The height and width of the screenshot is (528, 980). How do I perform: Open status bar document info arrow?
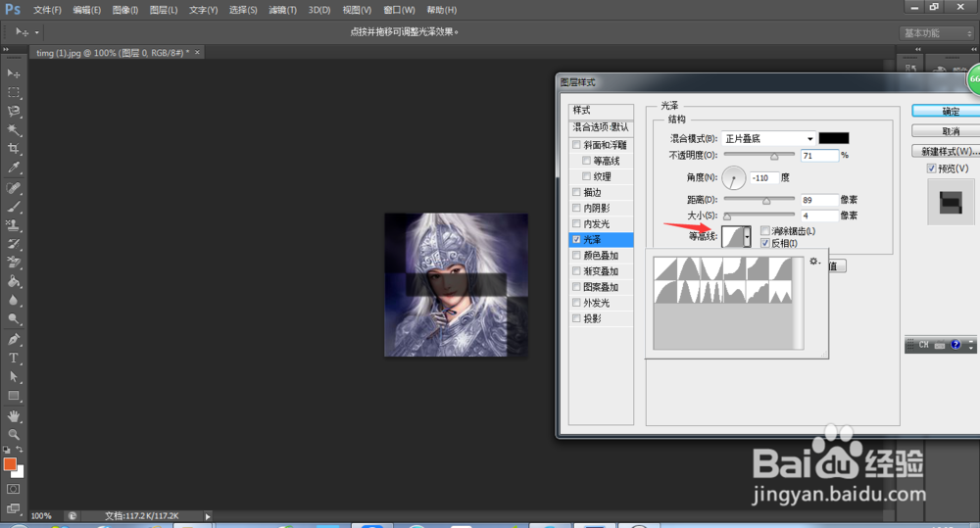click(208, 516)
